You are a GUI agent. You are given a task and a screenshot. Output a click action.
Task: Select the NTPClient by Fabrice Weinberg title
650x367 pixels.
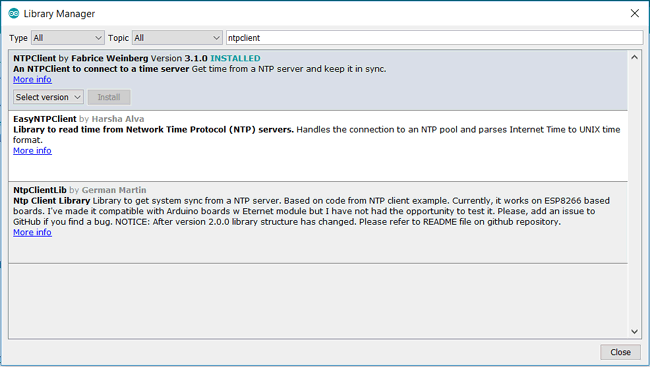coord(80,58)
